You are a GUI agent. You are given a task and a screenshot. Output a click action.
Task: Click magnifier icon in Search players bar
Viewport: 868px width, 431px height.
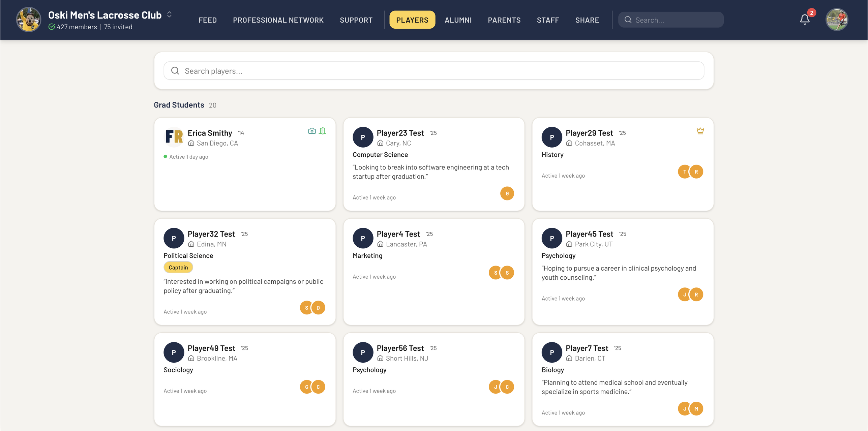point(175,71)
